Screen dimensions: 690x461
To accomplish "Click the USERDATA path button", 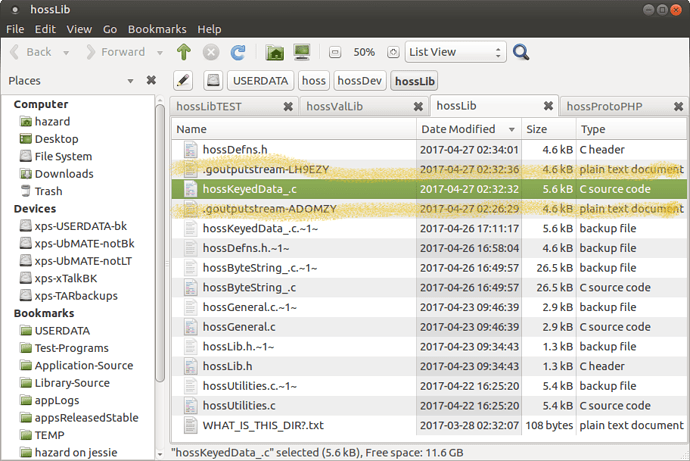I will 261,81.
